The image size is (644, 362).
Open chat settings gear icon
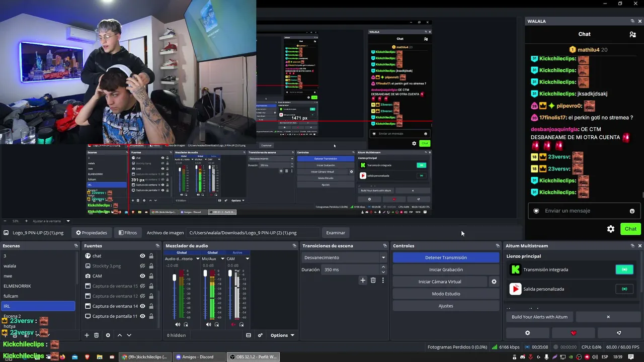pos(611,229)
